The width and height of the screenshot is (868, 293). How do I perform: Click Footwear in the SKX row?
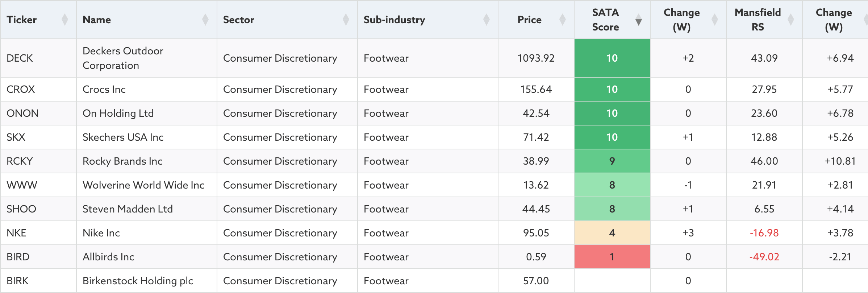click(386, 137)
